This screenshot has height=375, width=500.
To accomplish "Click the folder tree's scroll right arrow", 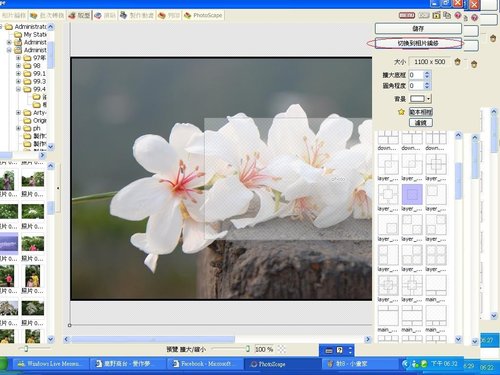I will pyautogui.click(x=42, y=155).
